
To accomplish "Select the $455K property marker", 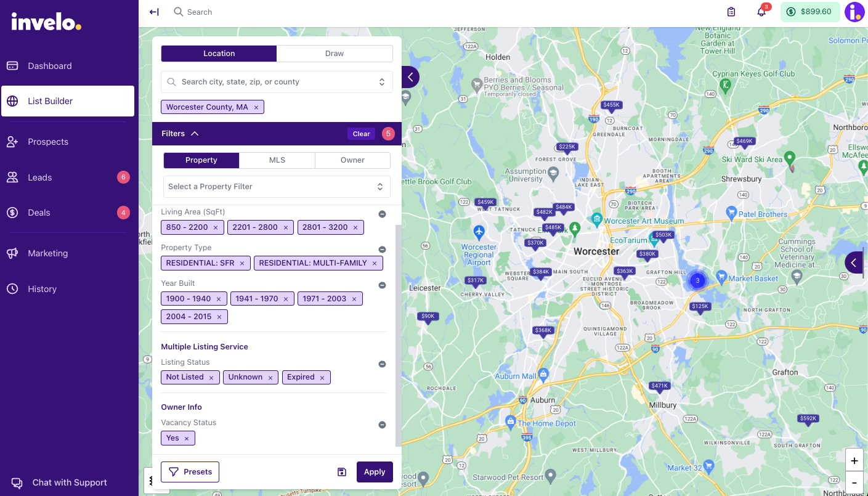I will tap(611, 105).
